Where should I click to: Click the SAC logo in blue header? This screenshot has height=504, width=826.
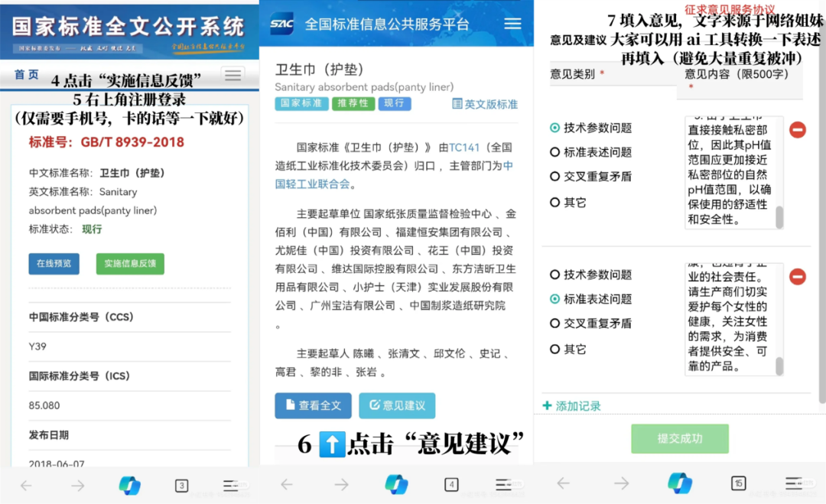(281, 24)
